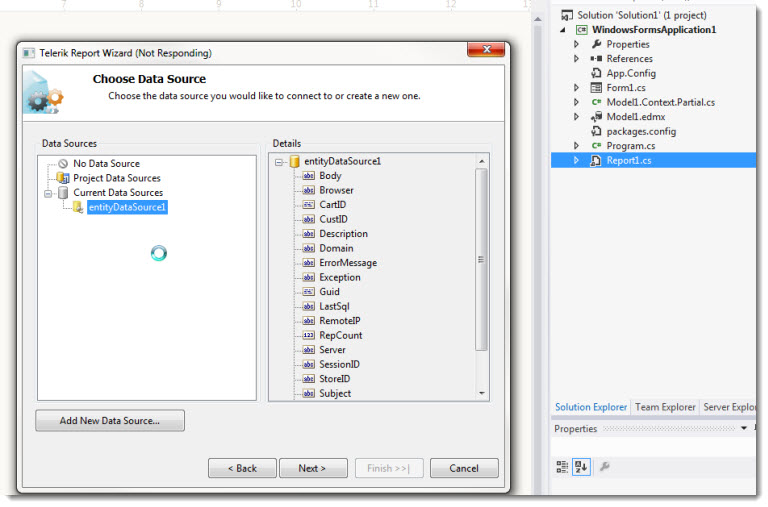This screenshot has height=507, width=768.
Task: Switch to the Solution Explorer tab
Action: coord(591,407)
